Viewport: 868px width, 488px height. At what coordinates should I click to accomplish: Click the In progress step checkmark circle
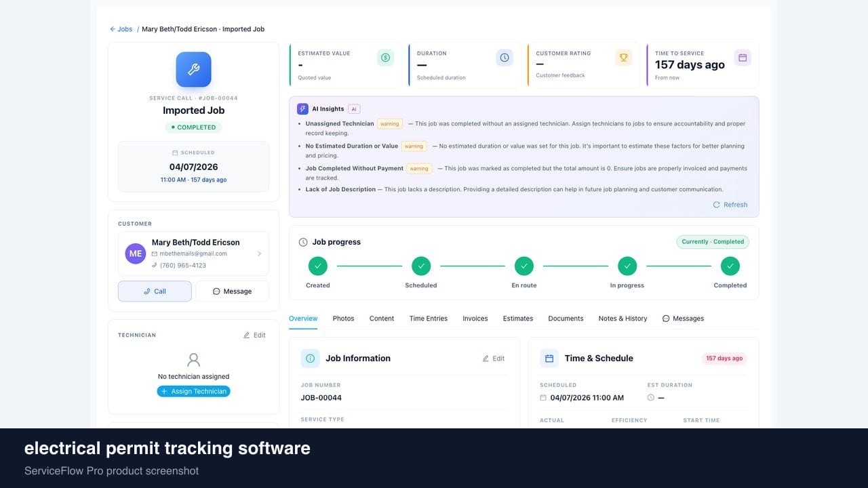click(627, 266)
